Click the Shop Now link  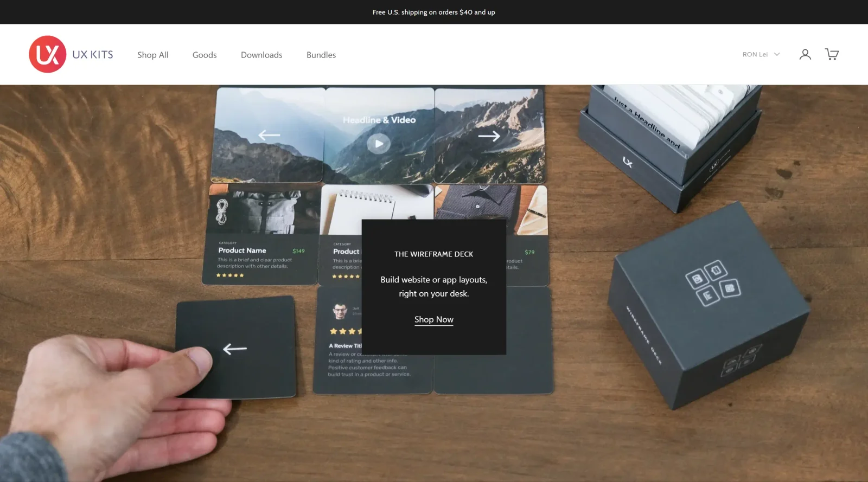[434, 319]
